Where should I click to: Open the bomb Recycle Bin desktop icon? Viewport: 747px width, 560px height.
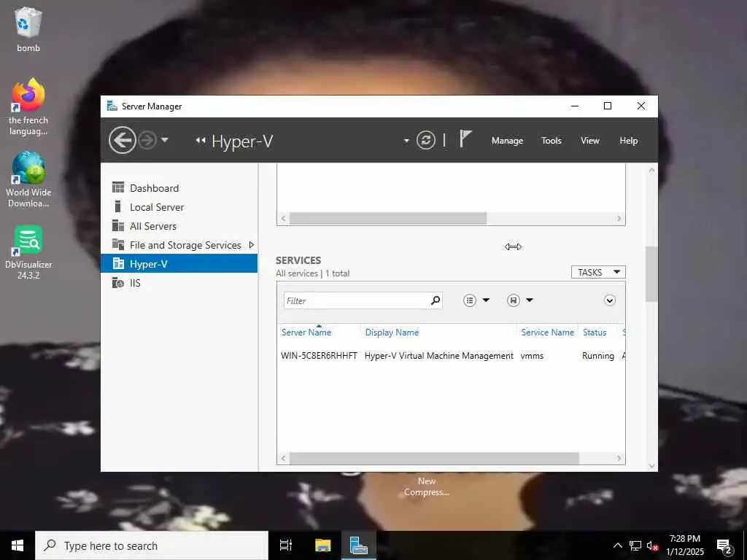28,29
